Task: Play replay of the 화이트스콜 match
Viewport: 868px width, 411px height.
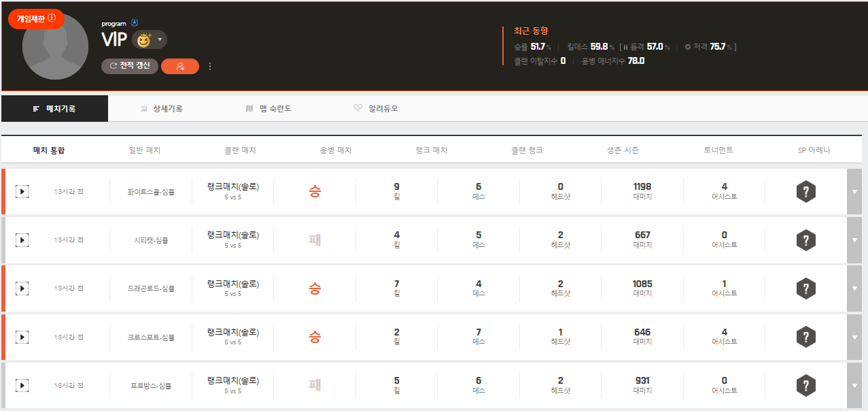Action: click(x=22, y=192)
